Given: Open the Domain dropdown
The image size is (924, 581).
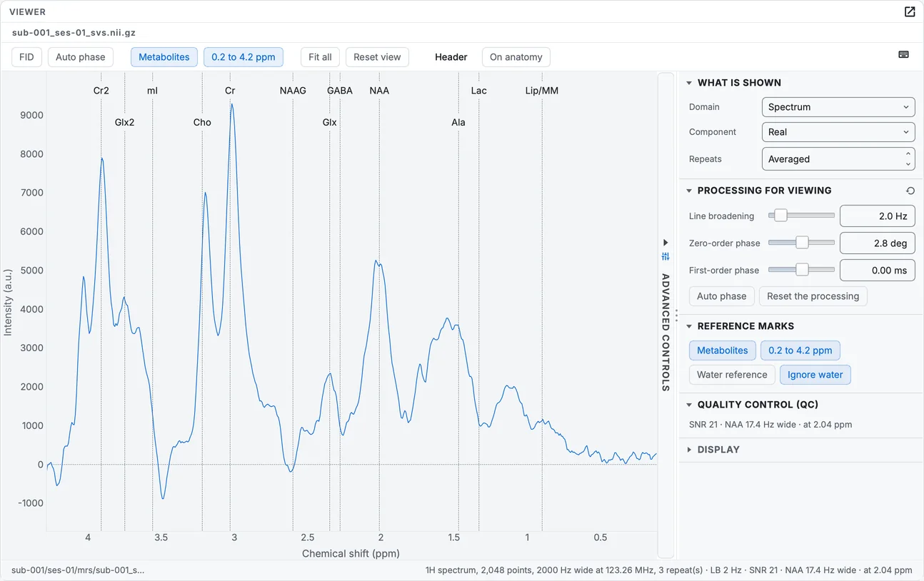Looking at the screenshot, I should point(838,107).
